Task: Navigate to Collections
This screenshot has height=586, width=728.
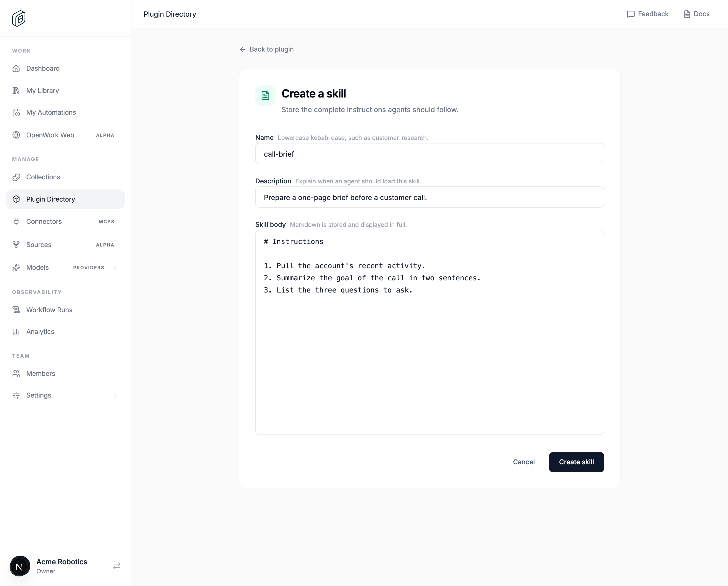Action: (65, 177)
